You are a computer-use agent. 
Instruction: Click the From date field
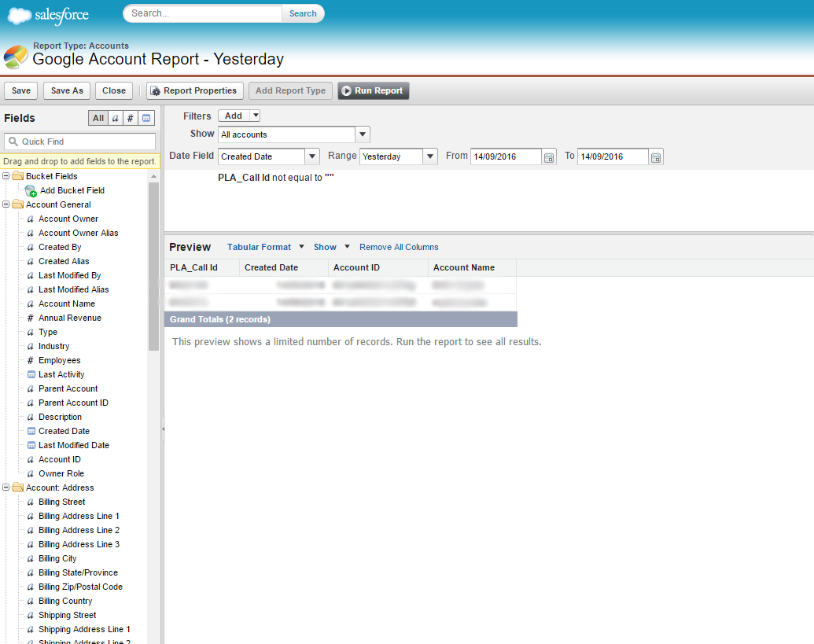pyautogui.click(x=506, y=156)
